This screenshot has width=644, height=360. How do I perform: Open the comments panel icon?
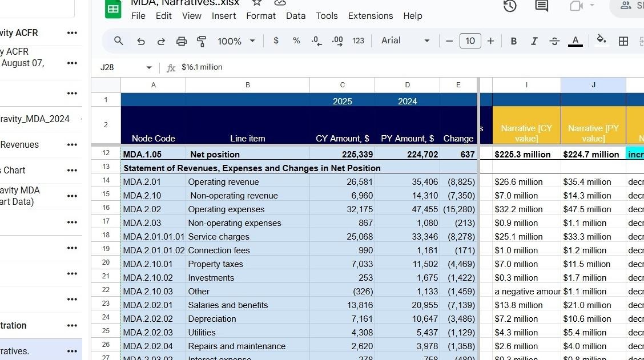point(542,6)
